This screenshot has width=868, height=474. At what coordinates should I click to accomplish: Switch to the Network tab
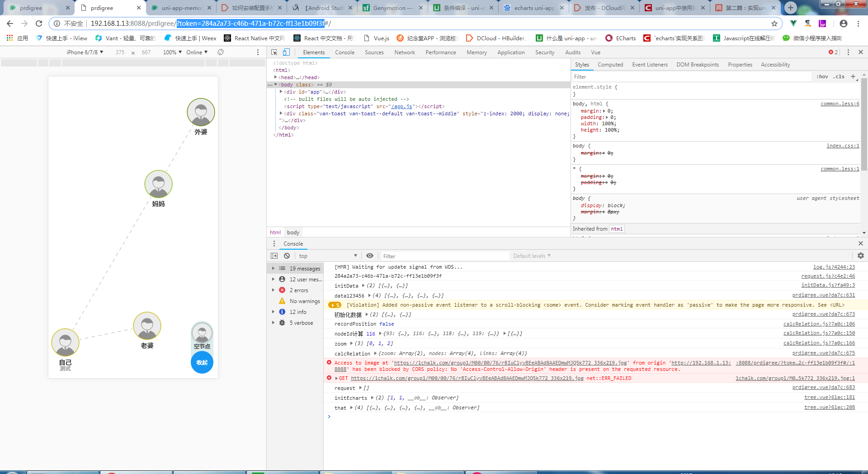click(x=405, y=52)
